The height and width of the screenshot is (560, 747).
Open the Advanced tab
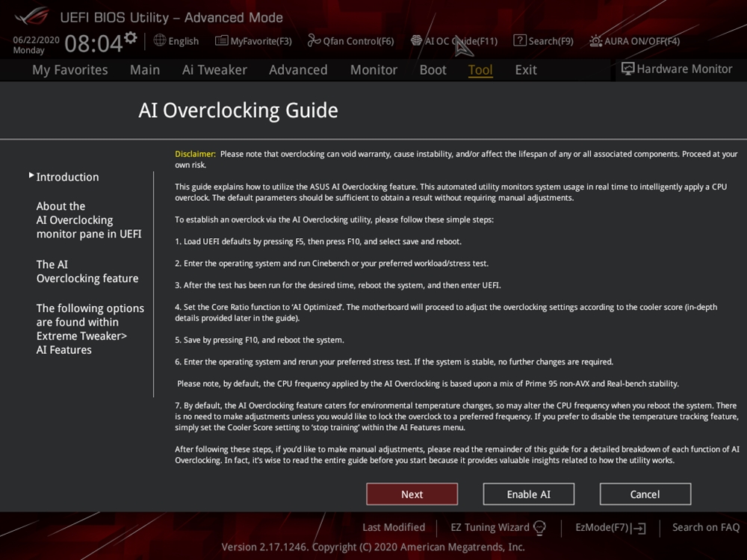298,69
